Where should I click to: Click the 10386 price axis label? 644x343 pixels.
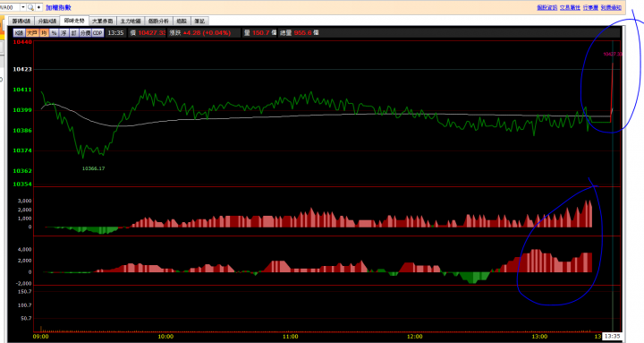22,131
